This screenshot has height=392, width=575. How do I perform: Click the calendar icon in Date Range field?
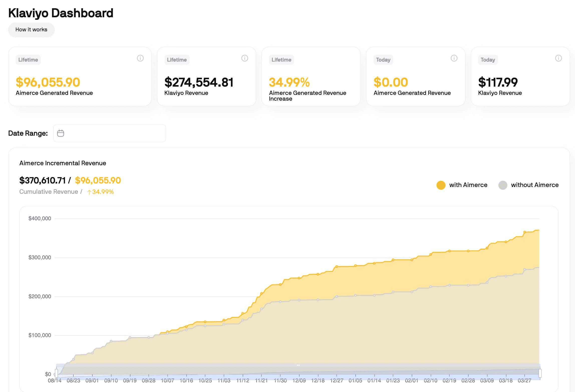click(x=61, y=133)
